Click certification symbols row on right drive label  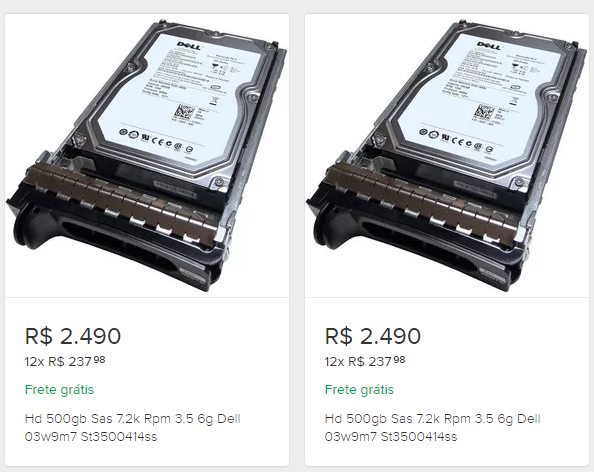click(456, 141)
